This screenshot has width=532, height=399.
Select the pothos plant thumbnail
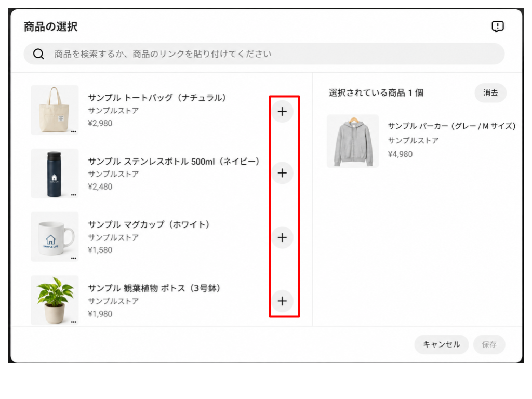55,300
